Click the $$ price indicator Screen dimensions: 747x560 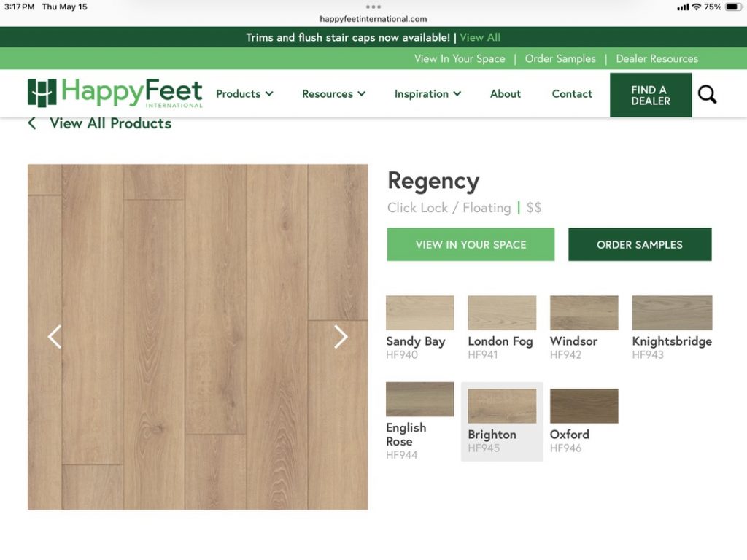pyautogui.click(x=533, y=208)
